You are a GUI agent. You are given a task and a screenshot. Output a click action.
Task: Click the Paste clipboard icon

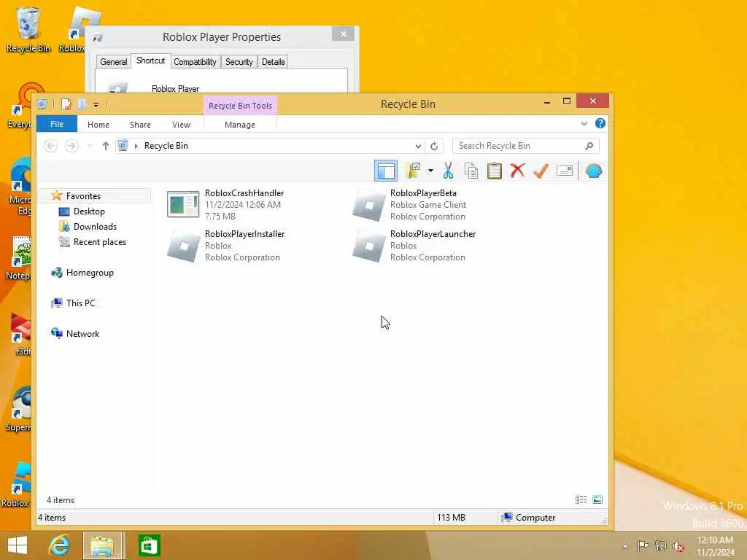coord(494,171)
